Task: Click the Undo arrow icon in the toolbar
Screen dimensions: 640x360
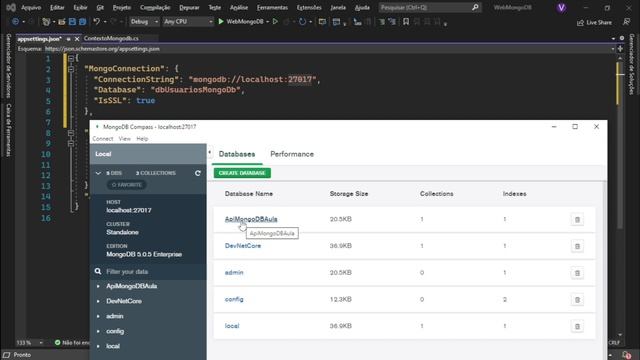Action: 96,22
